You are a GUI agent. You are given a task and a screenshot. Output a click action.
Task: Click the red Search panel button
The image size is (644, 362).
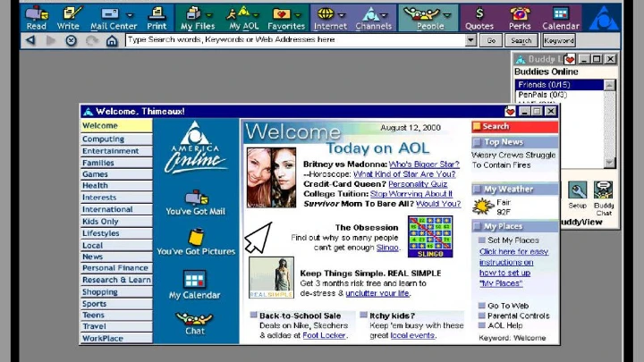coord(515,126)
